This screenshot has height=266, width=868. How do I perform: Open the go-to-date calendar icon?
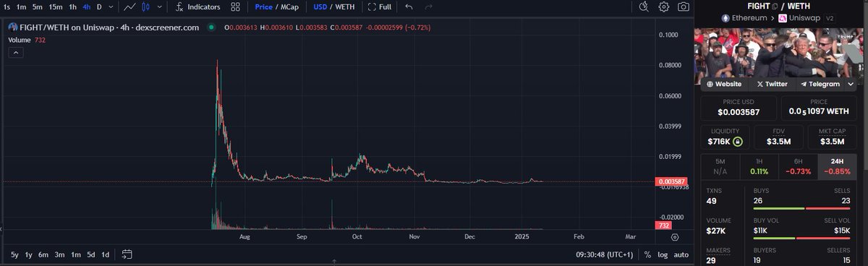point(127,254)
